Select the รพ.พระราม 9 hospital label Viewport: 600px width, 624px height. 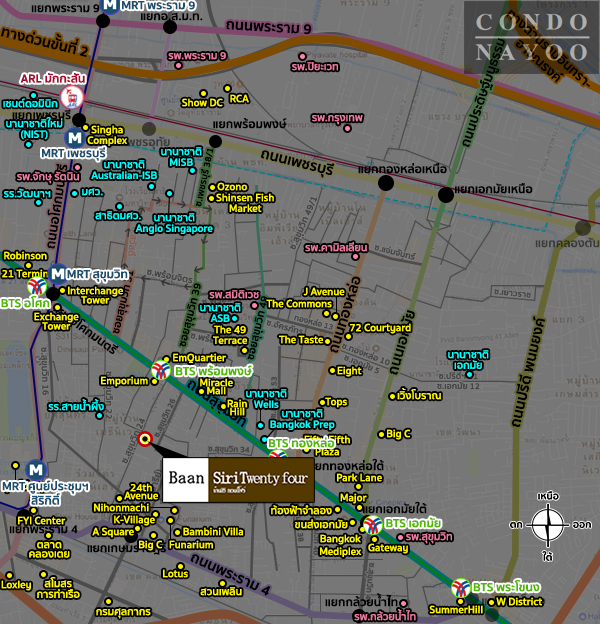click(x=197, y=56)
